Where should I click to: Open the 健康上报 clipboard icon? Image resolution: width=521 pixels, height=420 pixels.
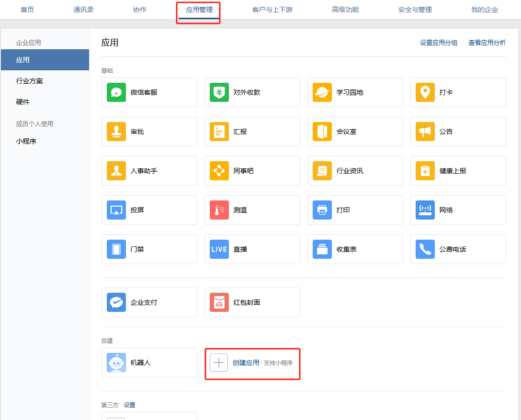(425, 171)
